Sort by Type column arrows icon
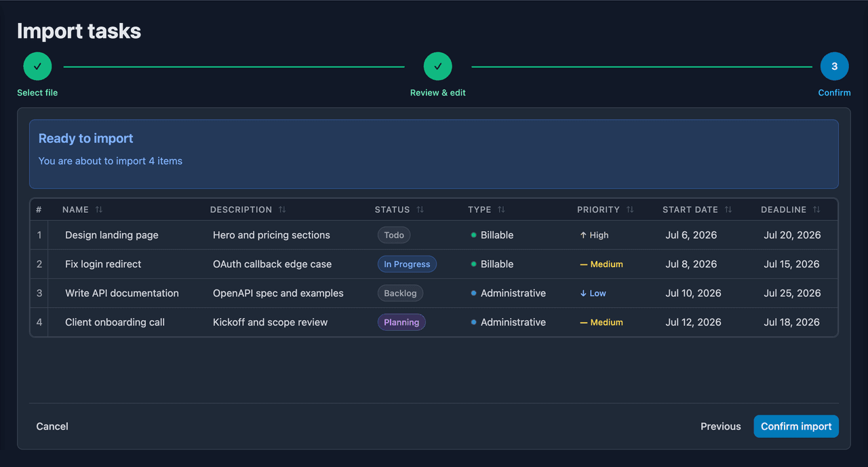 (x=501, y=210)
